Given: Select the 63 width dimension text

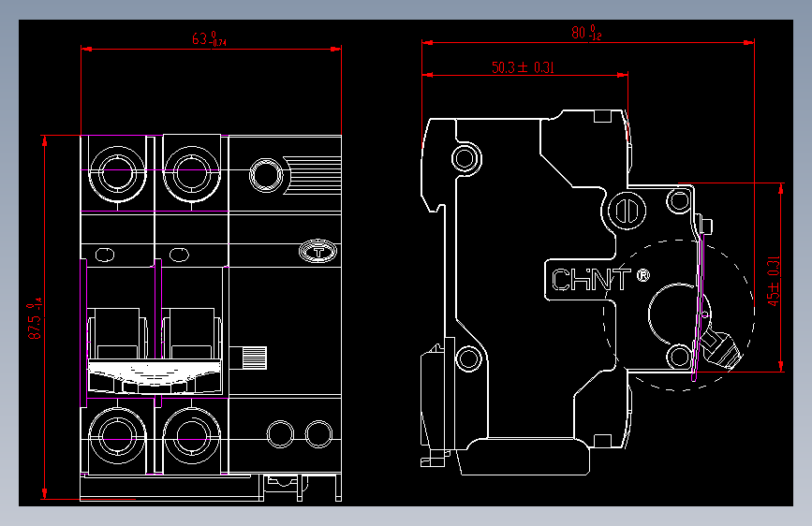Looking at the screenshot, I should coord(209,38).
